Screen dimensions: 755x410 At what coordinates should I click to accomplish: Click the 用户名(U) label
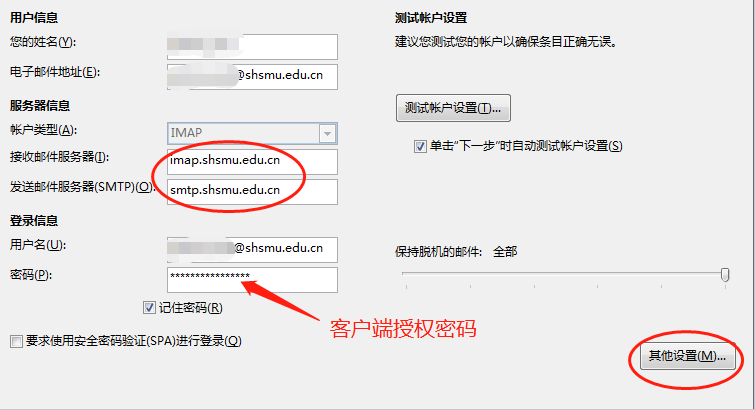[x=38, y=245]
